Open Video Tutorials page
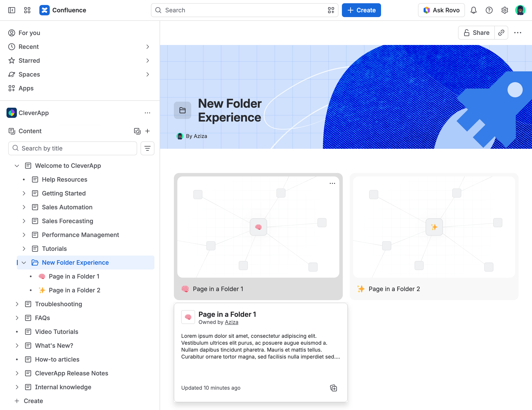This screenshot has width=532, height=410. [56, 332]
